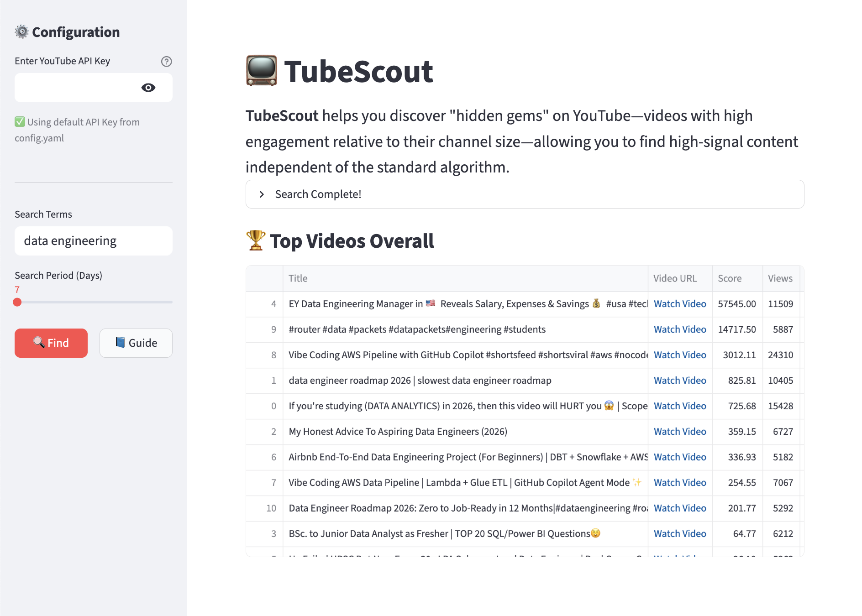Image resolution: width=862 pixels, height=616 pixels.
Task: Select the Score column header
Action: pyautogui.click(x=729, y=278)
